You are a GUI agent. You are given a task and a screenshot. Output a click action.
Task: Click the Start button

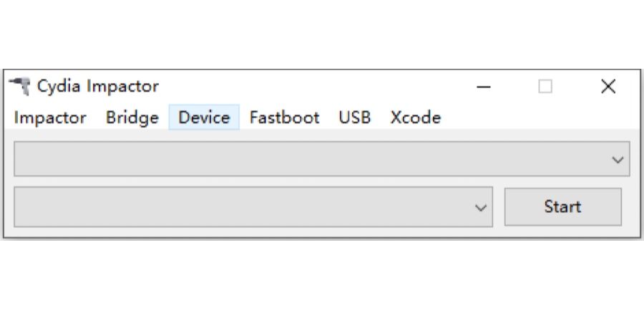pyautogui.click(x=562, y=206)
